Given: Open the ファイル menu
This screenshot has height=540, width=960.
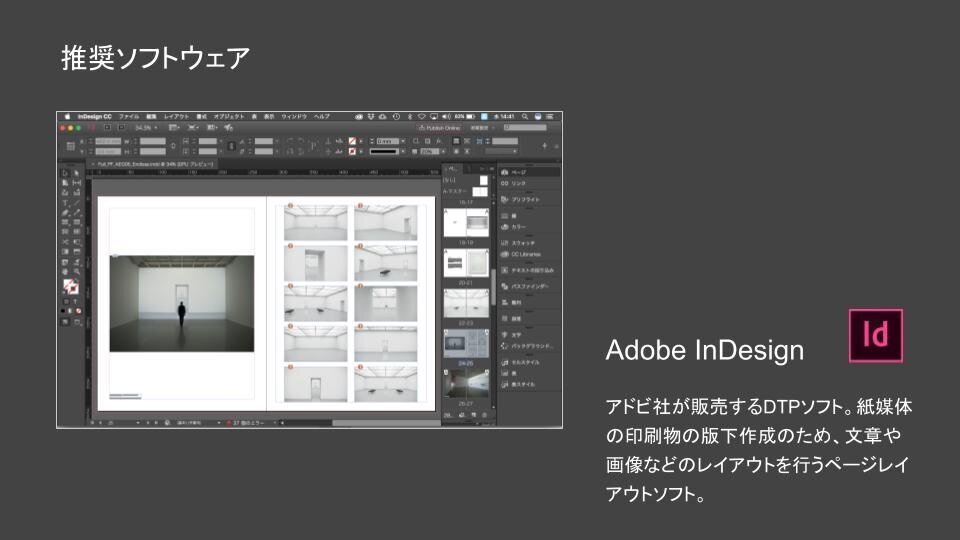Looking at the screenshot, I should coord(129,117).
